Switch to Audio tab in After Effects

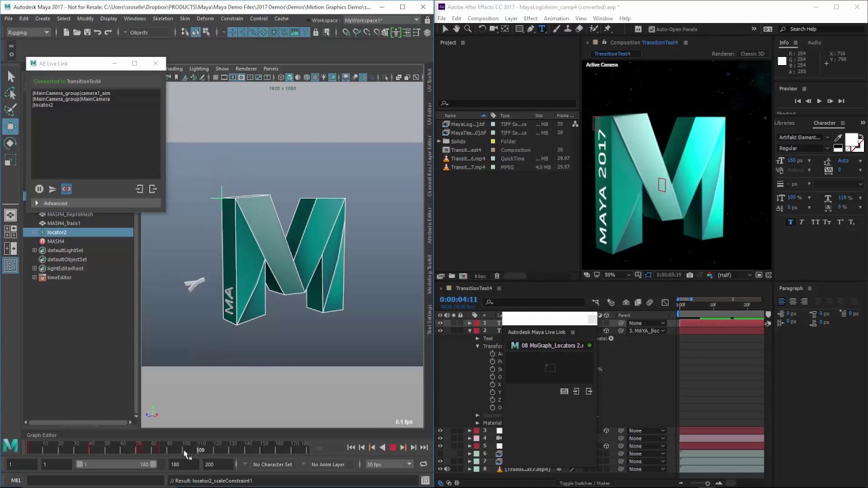coord(814,43)
